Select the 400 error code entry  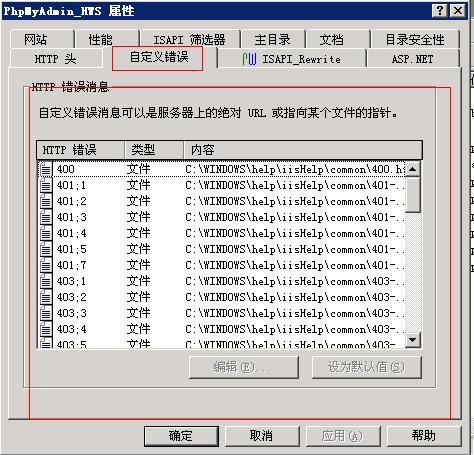[66, 169]
